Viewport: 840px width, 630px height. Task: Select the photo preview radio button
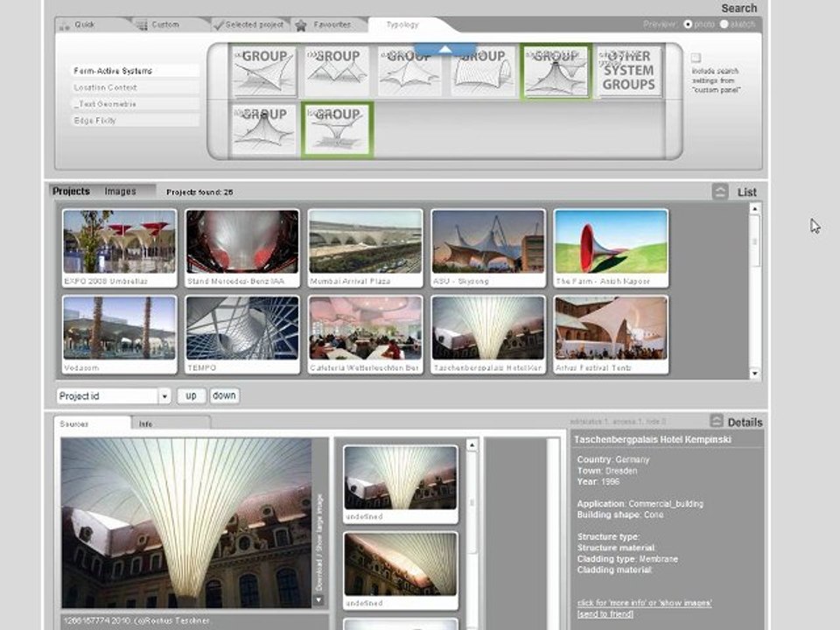pos(688,24)
